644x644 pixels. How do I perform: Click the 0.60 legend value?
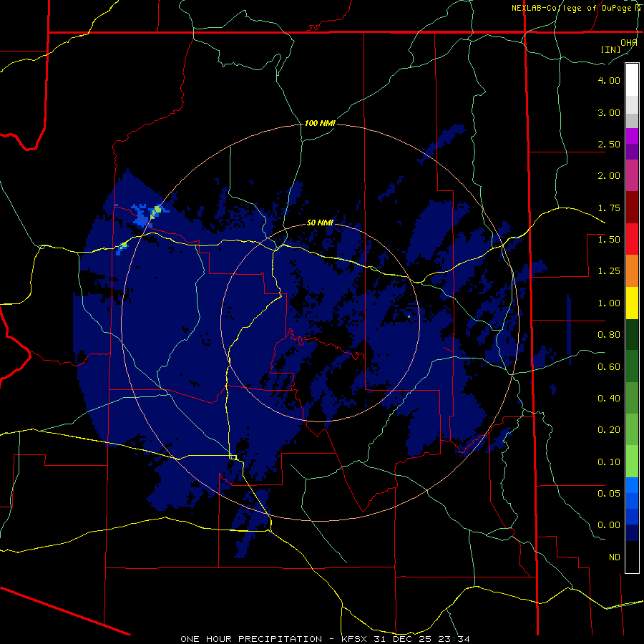pos(609,367)
